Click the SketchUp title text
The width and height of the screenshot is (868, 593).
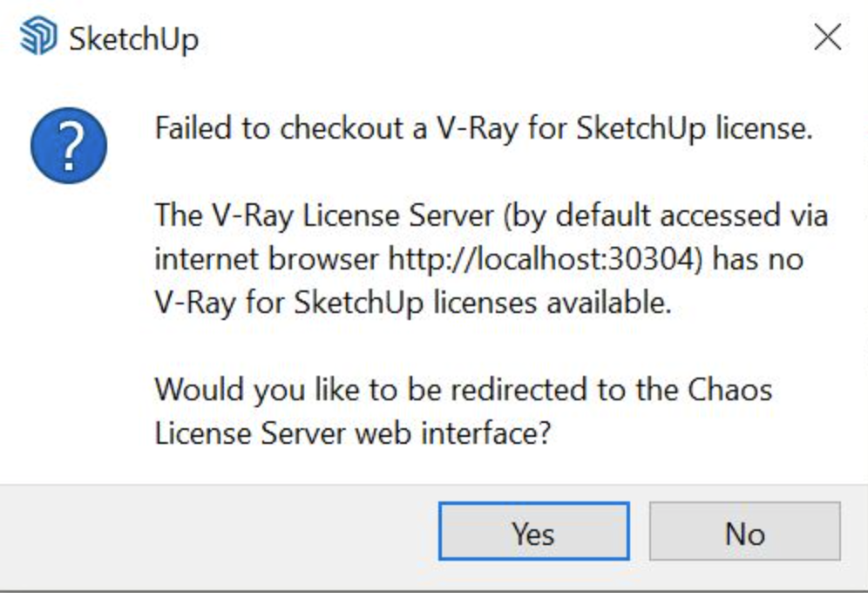point(134,39)
